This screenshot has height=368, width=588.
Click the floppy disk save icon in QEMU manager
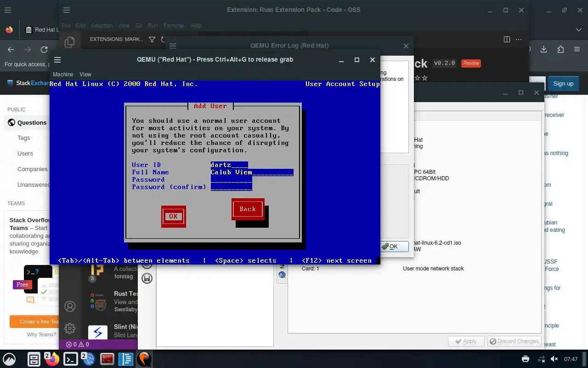147,278
